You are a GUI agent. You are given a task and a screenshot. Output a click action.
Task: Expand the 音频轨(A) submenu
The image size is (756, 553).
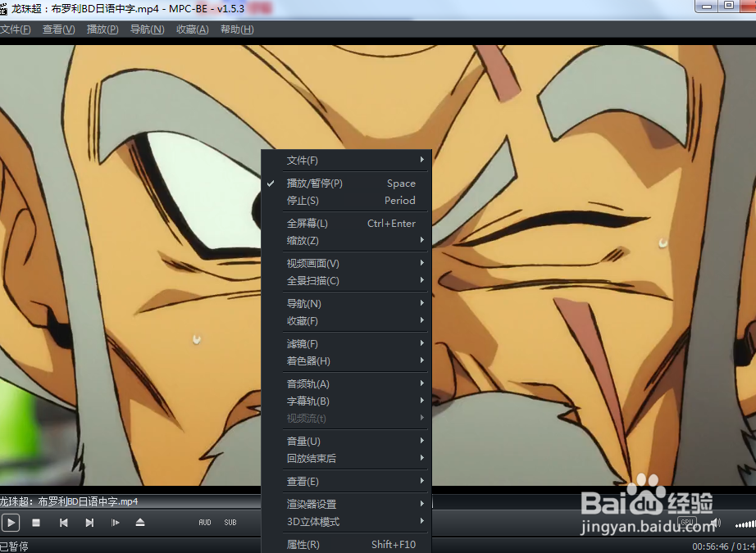click(x=346, y=384)
